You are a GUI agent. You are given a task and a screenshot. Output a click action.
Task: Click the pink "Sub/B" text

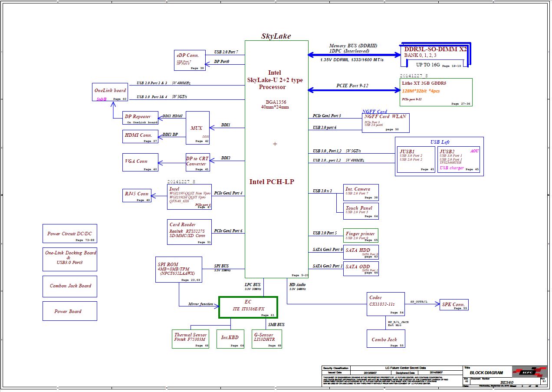[102, 99]
